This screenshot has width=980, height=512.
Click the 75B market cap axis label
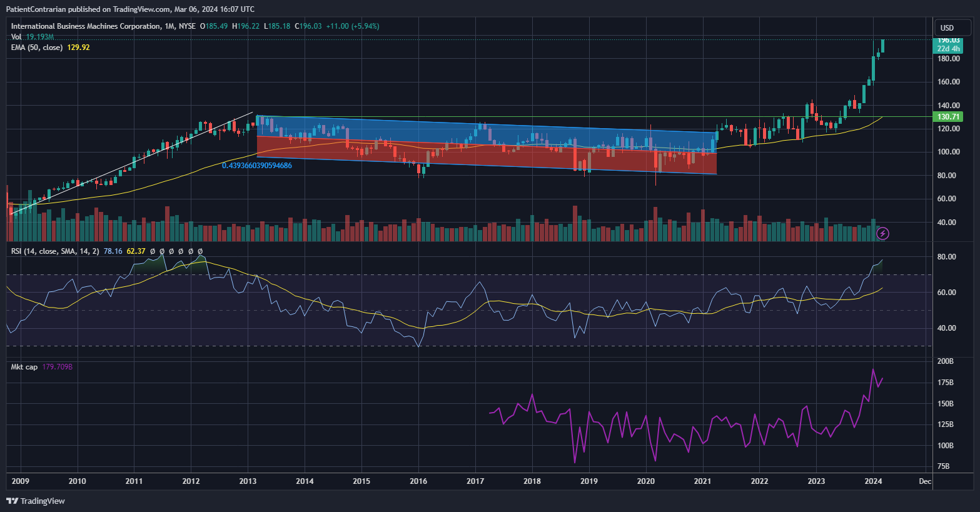click(943, 466)
